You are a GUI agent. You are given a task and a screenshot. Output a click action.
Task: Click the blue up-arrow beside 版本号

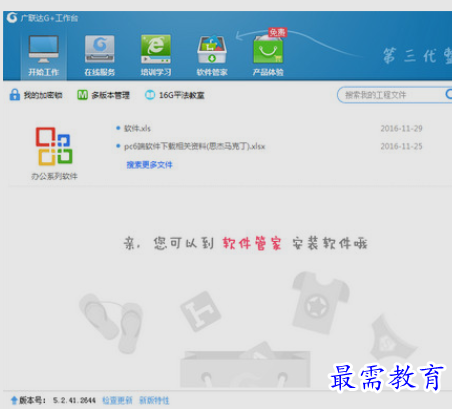14,400
